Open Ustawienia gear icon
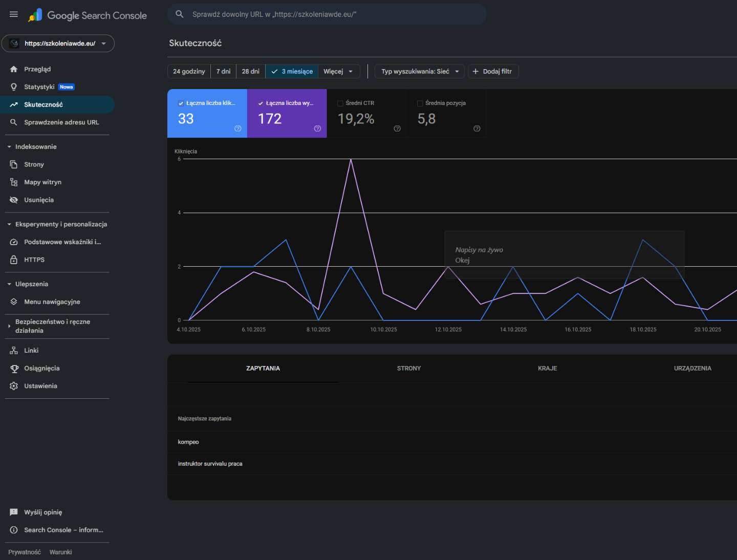737x560 pixels. pyautogui.click(x=14, y=386)
